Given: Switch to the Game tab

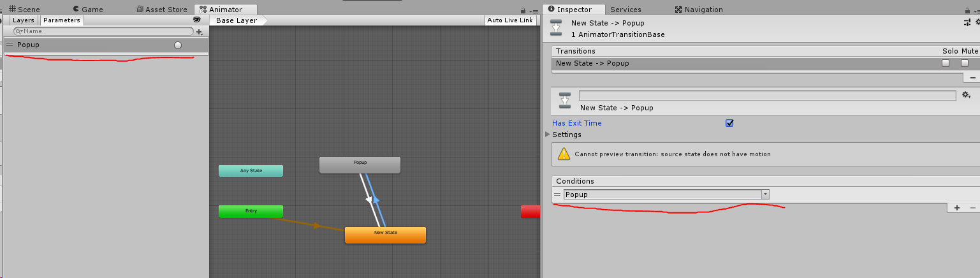Looking at the screenshot, I should click(x=87, y=10).
